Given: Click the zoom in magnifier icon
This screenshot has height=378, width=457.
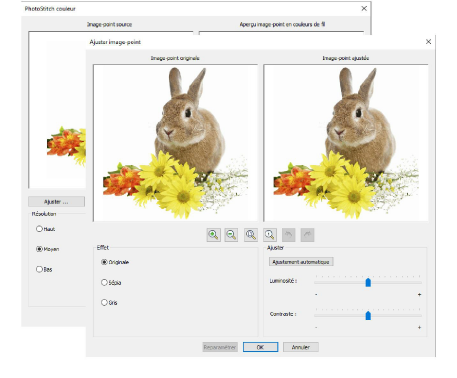Looking at the screenshot, I should click(x=213, y=235).
